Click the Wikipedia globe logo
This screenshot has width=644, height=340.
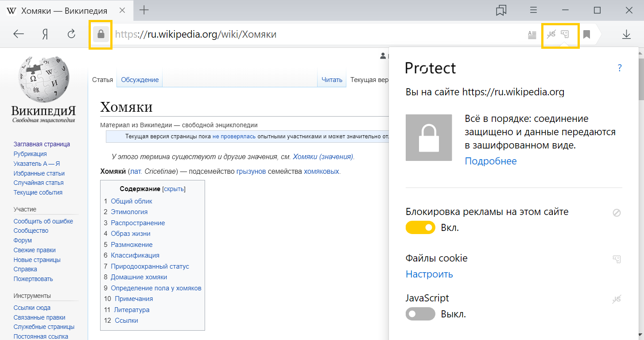point(43,80)
